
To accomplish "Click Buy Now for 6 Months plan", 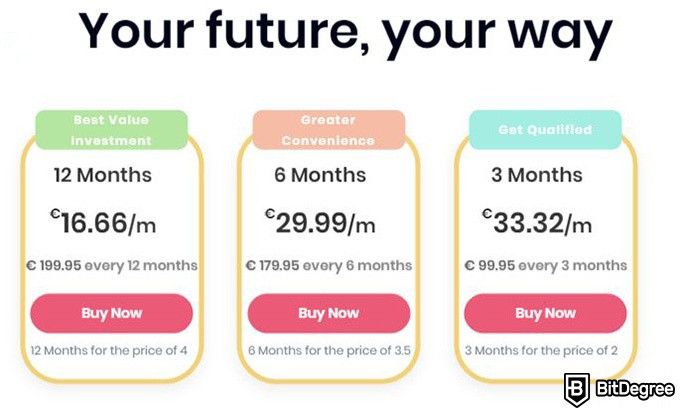I will pyautogui.click(x=329, y=313).
